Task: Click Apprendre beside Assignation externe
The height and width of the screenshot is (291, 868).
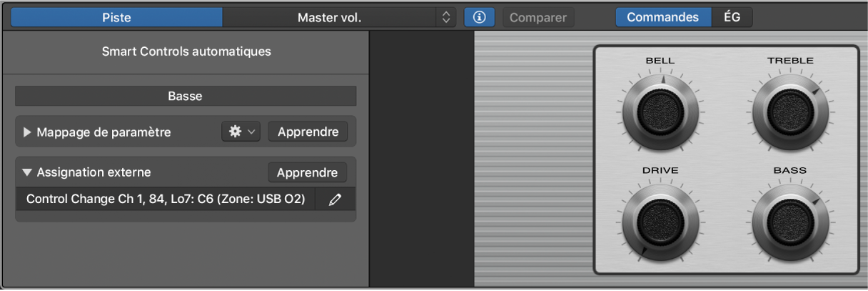Action: pos(307,172)
